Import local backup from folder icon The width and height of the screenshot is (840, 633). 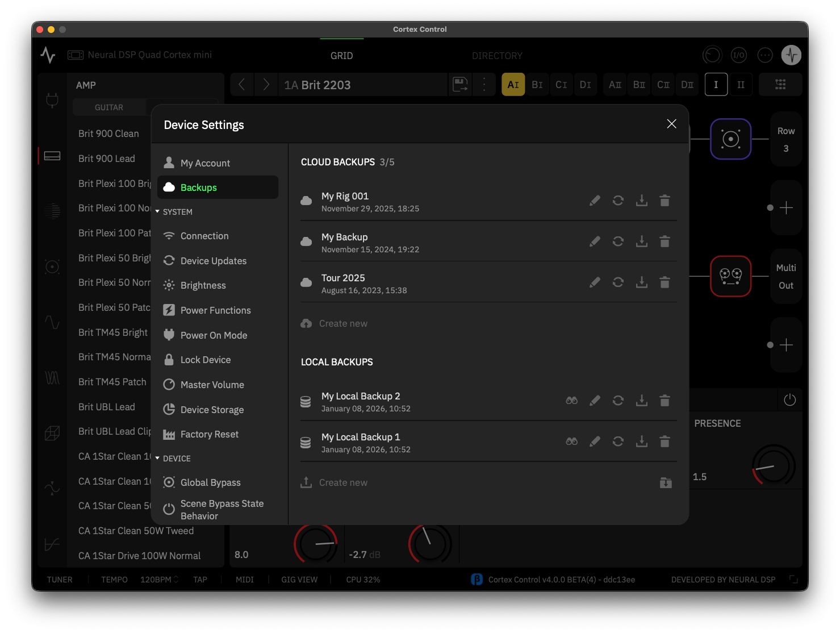coord(666,482)
